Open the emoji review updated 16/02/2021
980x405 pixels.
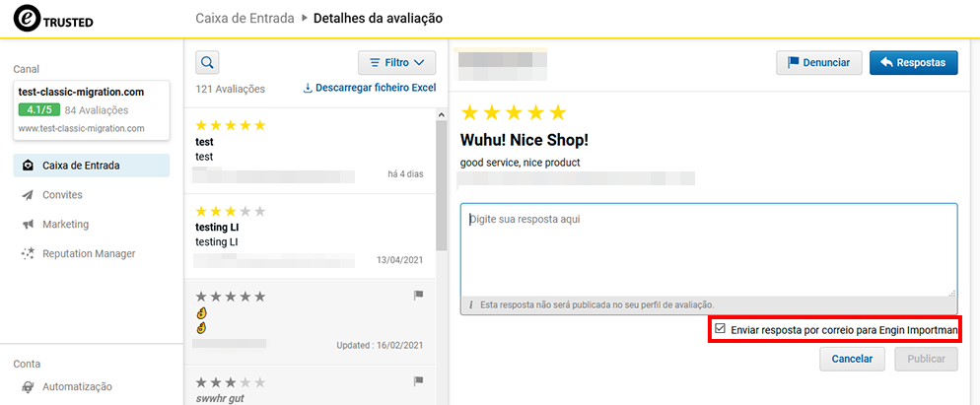310,322
